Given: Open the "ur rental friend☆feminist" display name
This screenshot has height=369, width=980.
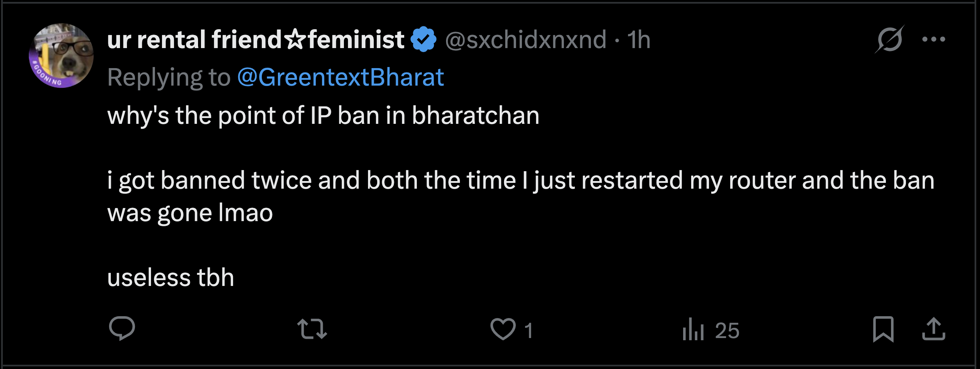Looking at the screenshot, I should pos(255,39).
